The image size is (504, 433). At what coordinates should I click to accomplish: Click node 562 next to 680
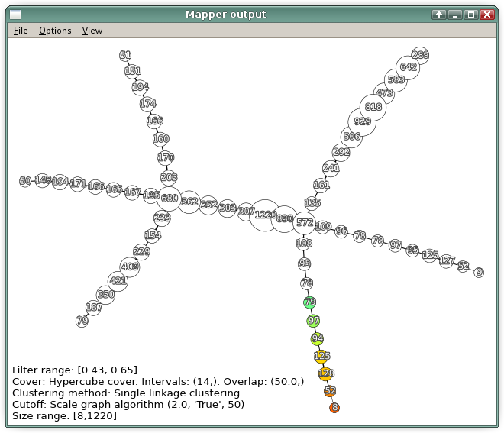(x=189, y=202)
